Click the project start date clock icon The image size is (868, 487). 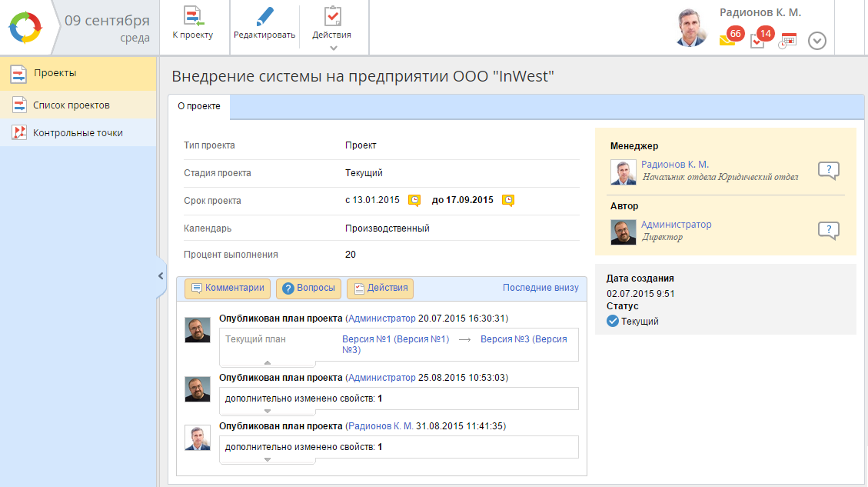[x=414, y=200]
